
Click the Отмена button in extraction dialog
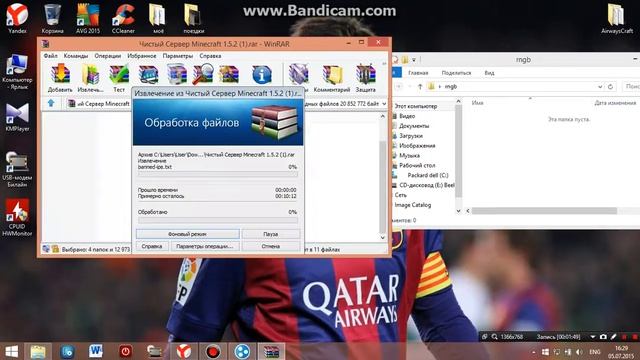(271, 246)
